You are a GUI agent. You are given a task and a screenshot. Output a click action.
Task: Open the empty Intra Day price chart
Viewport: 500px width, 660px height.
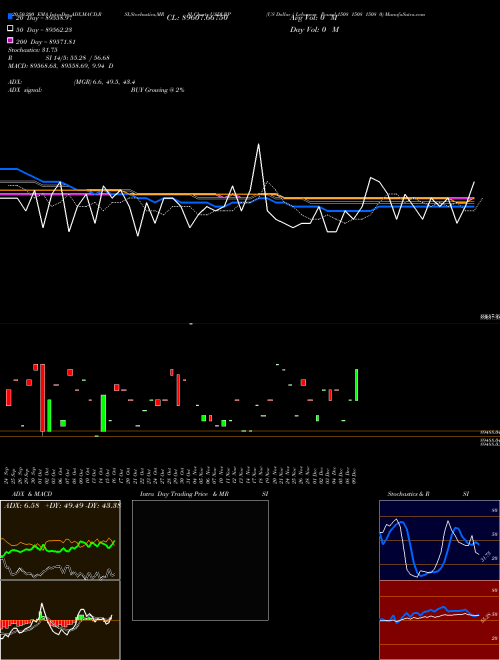tap(200, 560)
